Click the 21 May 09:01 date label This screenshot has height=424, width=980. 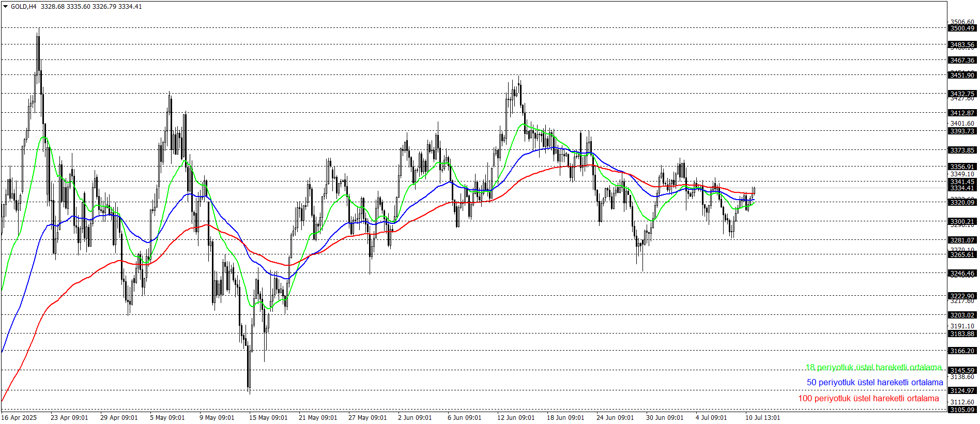tap(318, 418)
